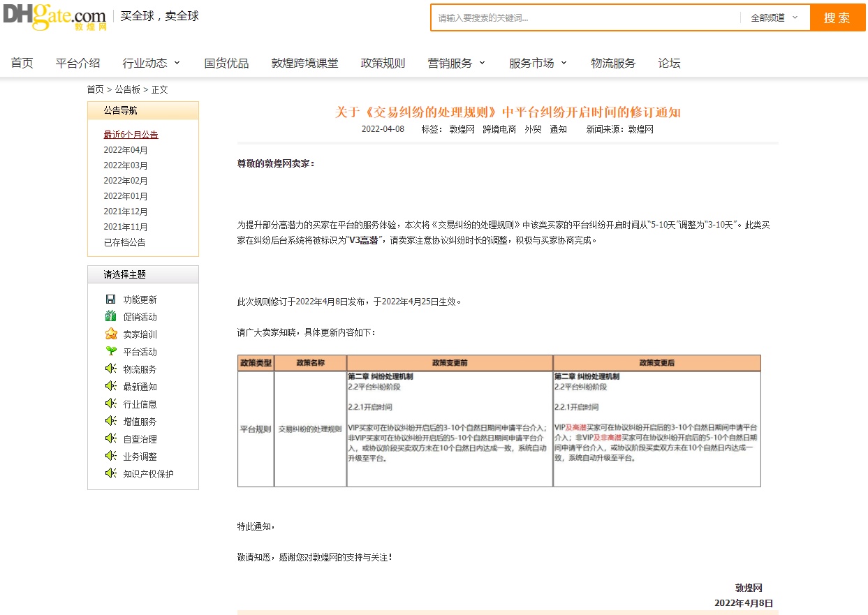Image resolution: width=868 pixels, height=615 pixels.
Task: Select the 自查治理 topic
Action: [140, 439]
